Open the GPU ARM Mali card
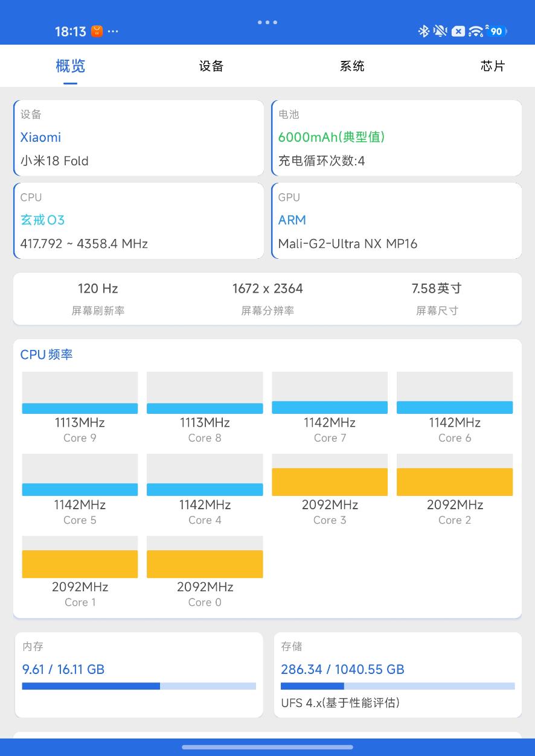The width and height of the screenshot is (535, 756). [x=397, y=221]
